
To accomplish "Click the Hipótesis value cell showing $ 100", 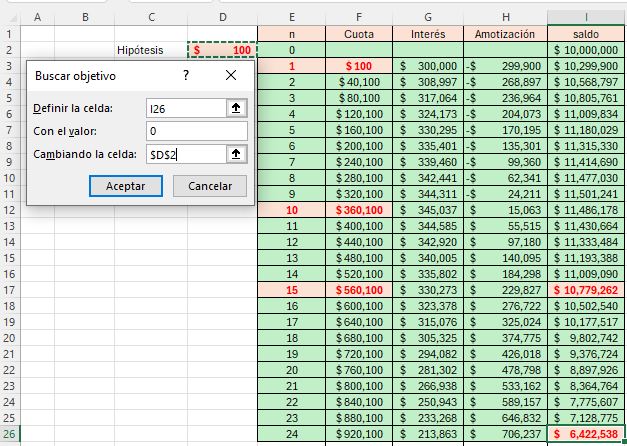I will click(223, 49).
